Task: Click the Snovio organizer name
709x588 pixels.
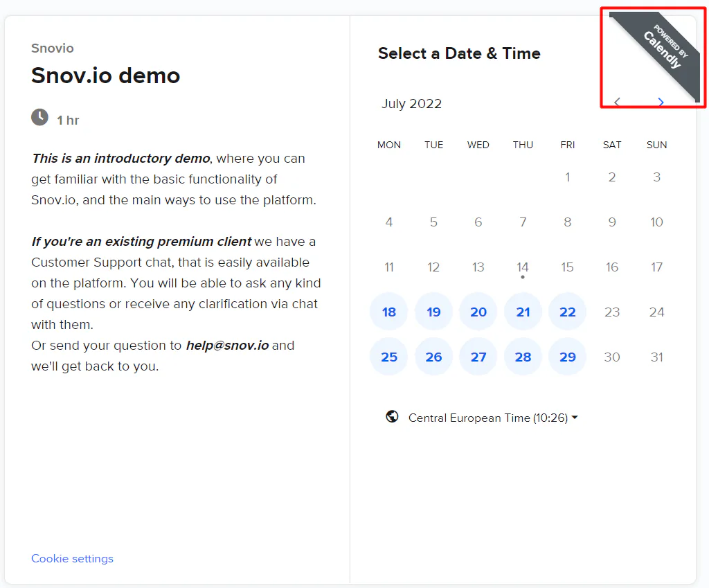Action: [x=53, y=48]
